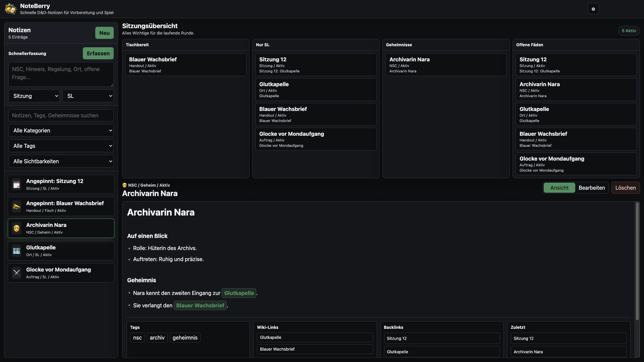Open Blauer Wachsbrief card in Nur SL column
The width and height of the screenshot is (644, 362).
point(316,114)
